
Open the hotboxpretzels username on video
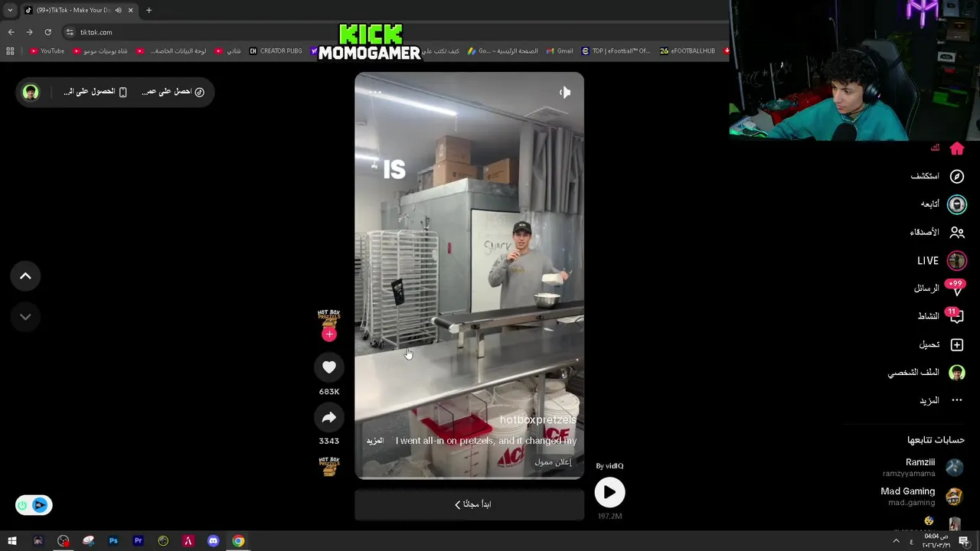tap(538, 419)
